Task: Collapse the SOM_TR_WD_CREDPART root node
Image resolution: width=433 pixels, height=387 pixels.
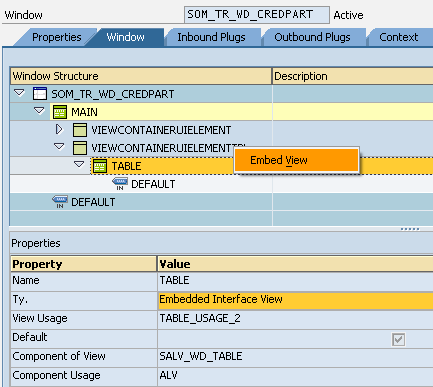Action: [19, 93]
